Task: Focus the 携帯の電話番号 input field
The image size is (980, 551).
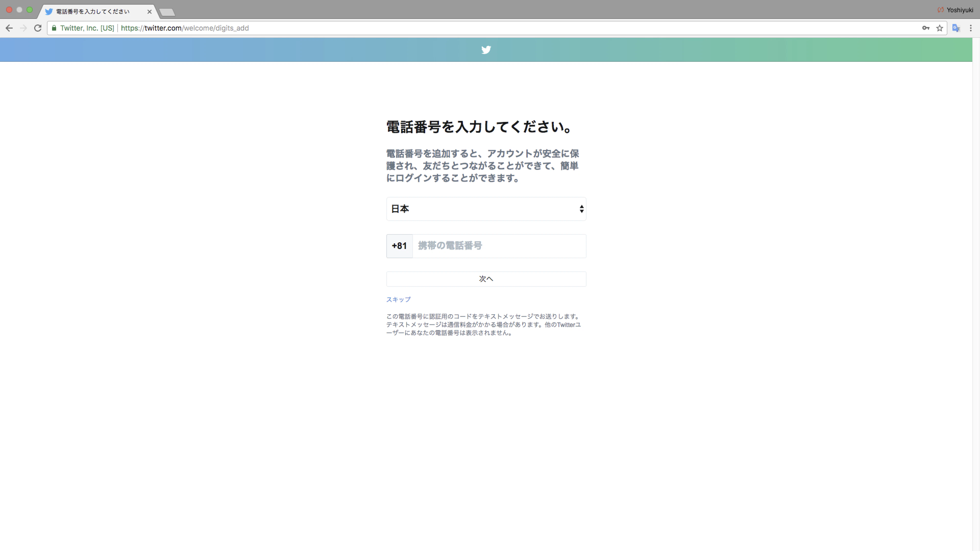Action: (499, 246)
